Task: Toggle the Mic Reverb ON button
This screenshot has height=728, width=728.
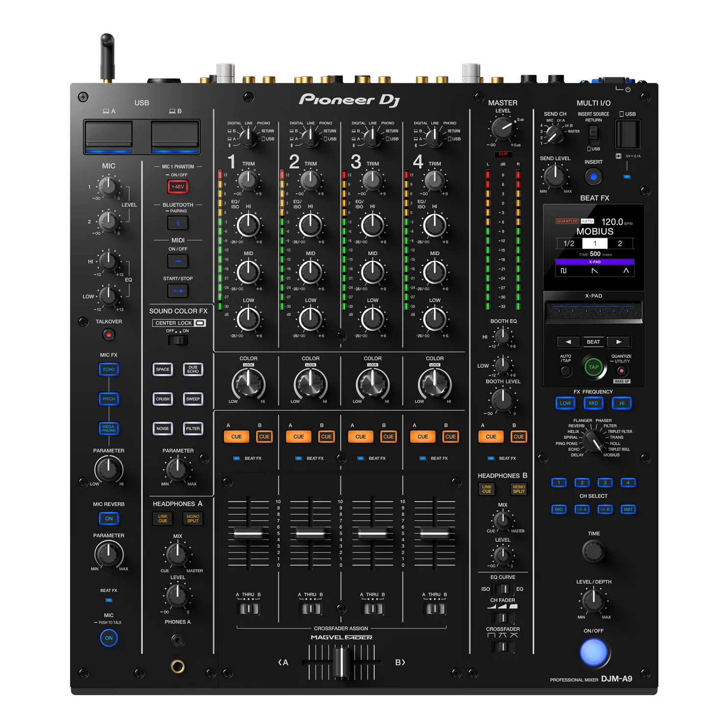Action: click(109, 518)
